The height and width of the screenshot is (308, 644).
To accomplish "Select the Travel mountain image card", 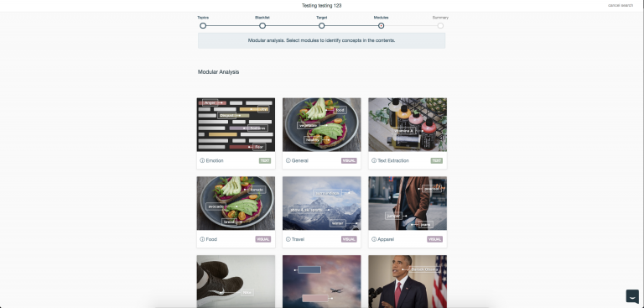I will point(322,203).
